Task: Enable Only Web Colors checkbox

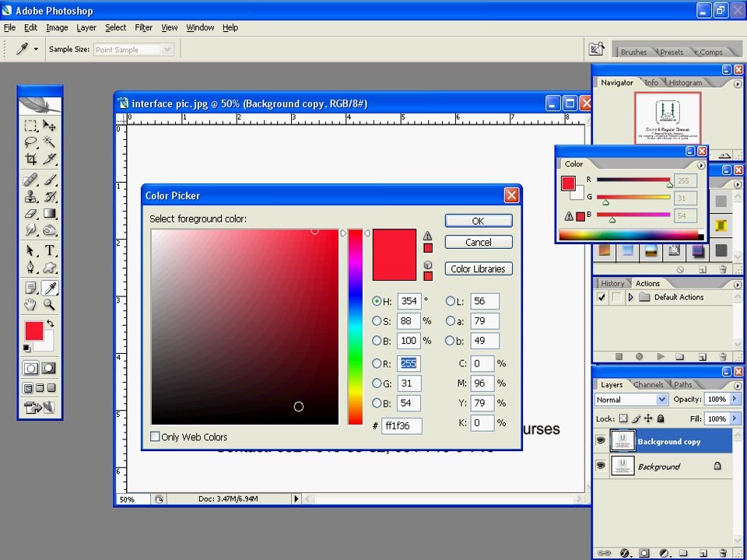Action: click(x=155, y=436)
